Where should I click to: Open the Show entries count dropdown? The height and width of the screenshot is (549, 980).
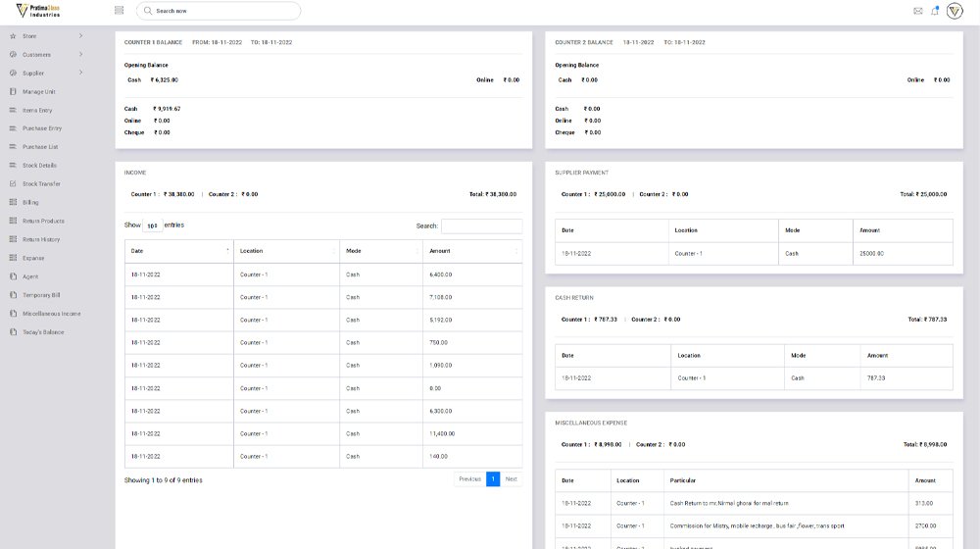click(x=153, y=225)
